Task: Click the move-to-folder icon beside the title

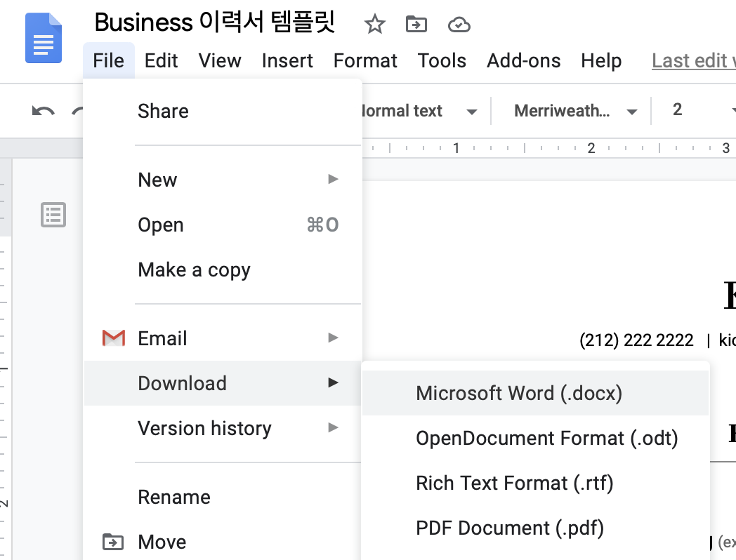Action: 416,24
